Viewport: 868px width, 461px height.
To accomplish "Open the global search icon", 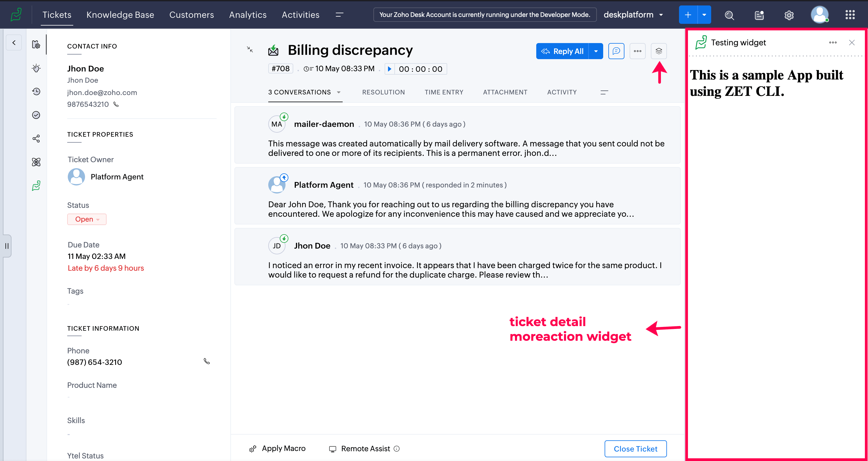I will [x=729, y=15].
